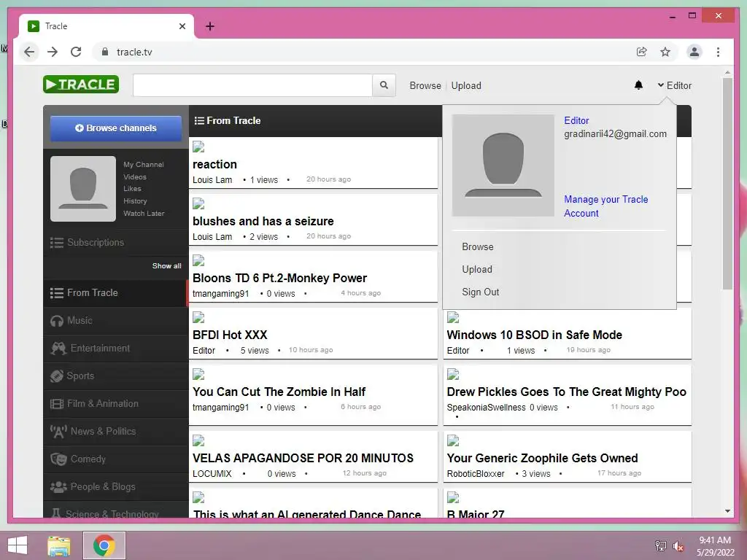Click Browse in the top navigation
This screenshot has height=560, width=747.
click(425, 86)
